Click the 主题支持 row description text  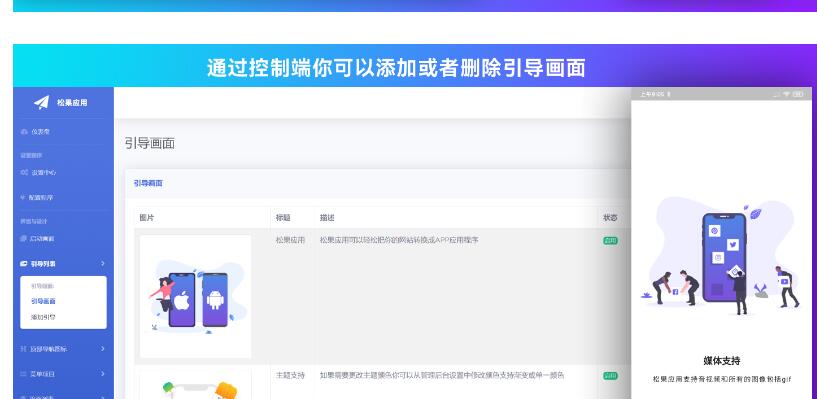(442, 375)
